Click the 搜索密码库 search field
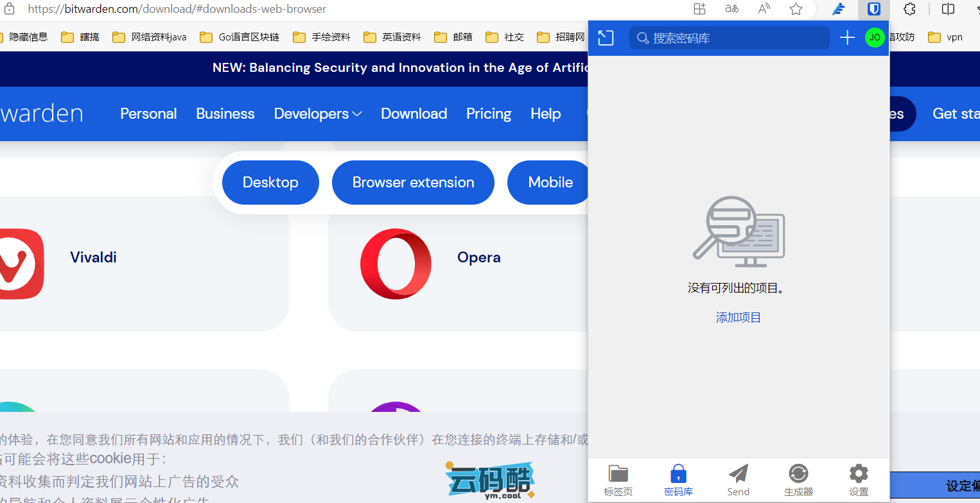This screenshot has width=980, height=503. (729, 38)
